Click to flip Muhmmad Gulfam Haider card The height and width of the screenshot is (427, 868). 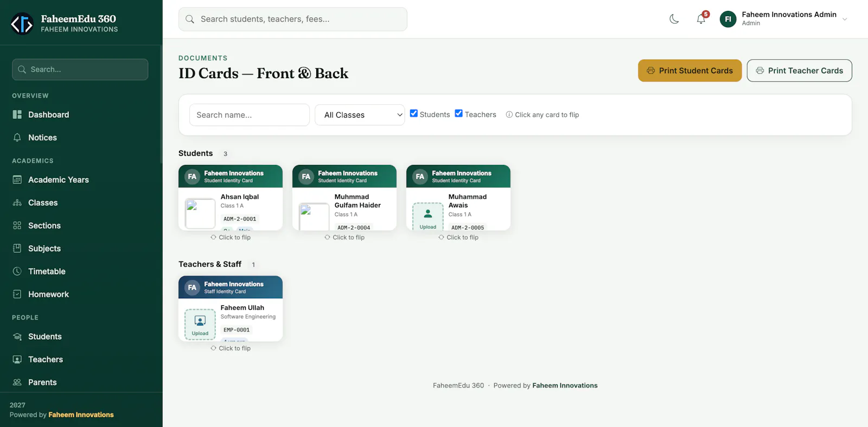(344, 237)
